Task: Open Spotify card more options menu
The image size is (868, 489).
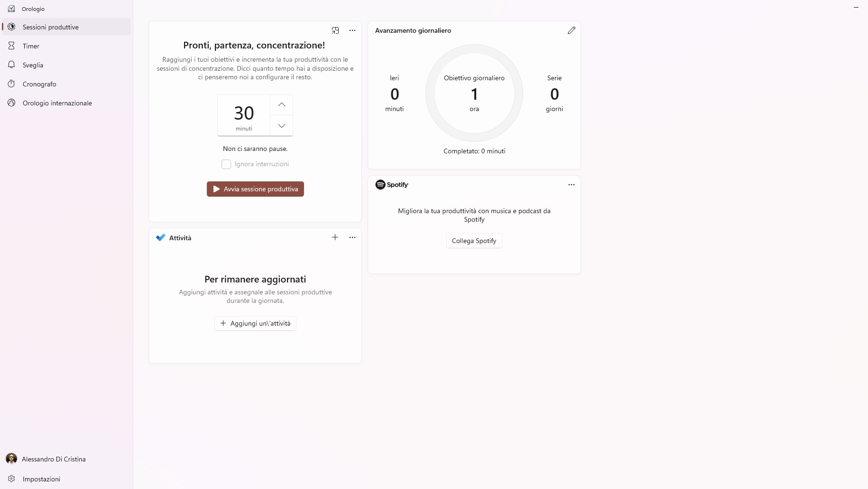Action: tap(572, 185)
